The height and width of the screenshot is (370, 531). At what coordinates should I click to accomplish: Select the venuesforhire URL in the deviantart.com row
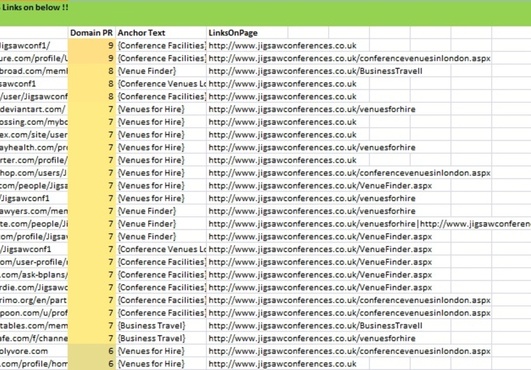pyautogui.click(x=312, y=109)
